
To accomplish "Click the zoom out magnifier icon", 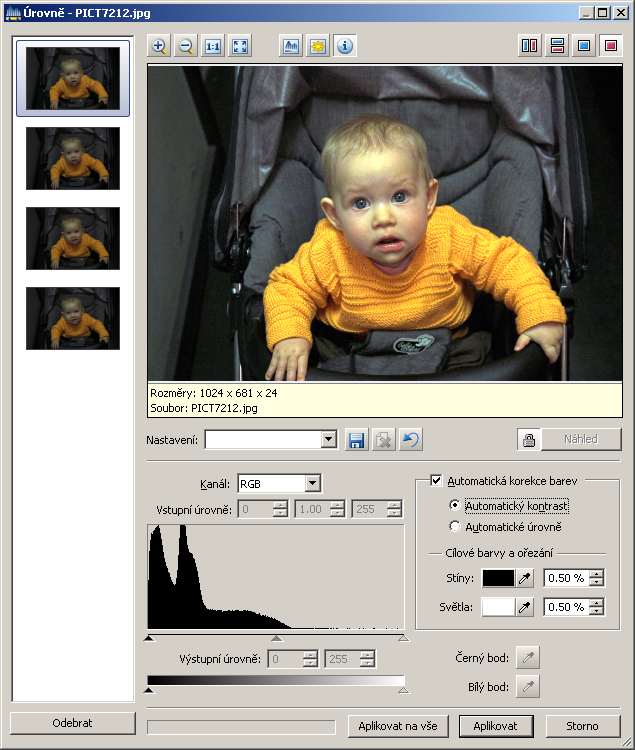I will coord(185,46).
